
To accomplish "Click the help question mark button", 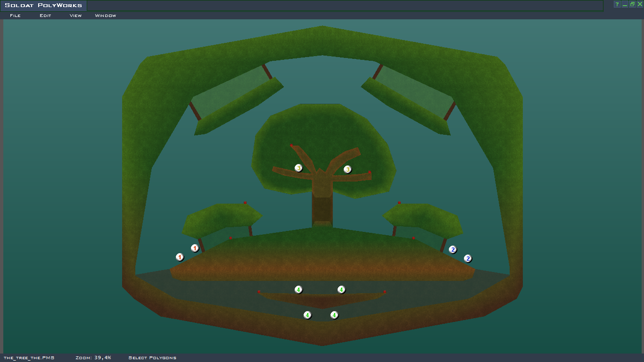I will [617, 4].
